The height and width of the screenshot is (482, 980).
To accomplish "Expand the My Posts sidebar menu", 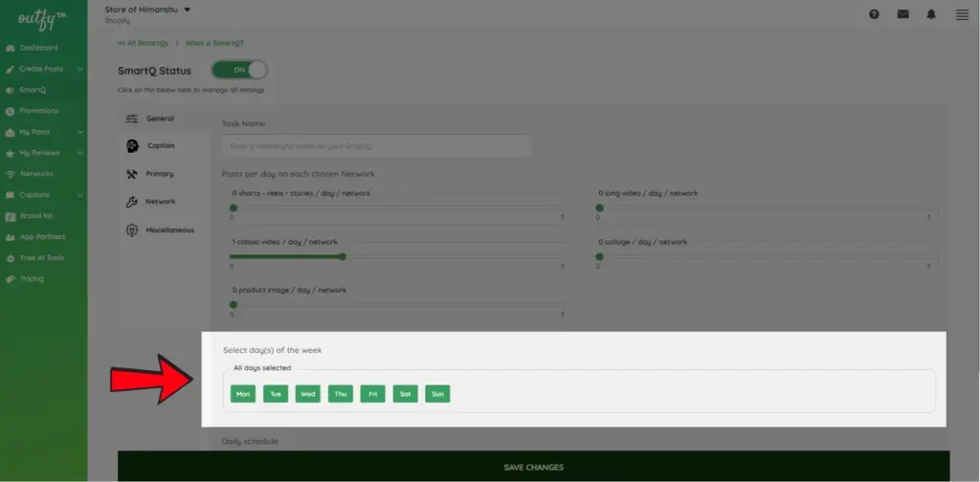I will [x=80, y=132].
